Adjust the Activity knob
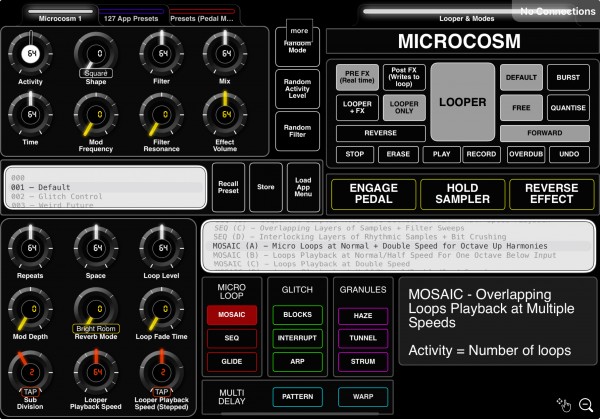 30,54
